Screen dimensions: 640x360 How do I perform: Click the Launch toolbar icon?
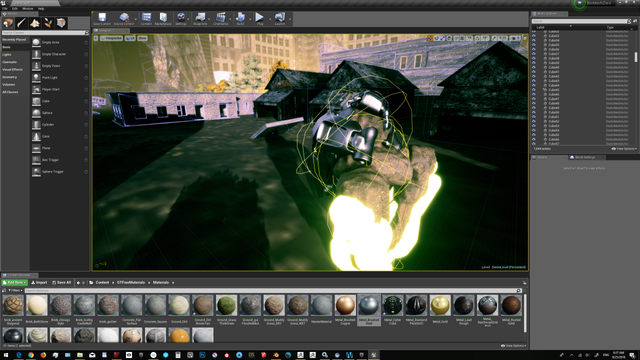[x=280, y=19]
